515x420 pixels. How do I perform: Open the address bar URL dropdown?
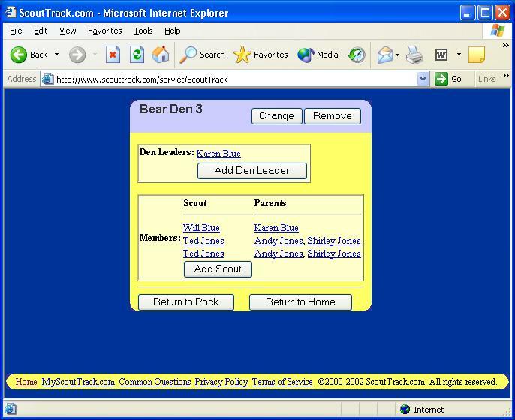(423, 79)
